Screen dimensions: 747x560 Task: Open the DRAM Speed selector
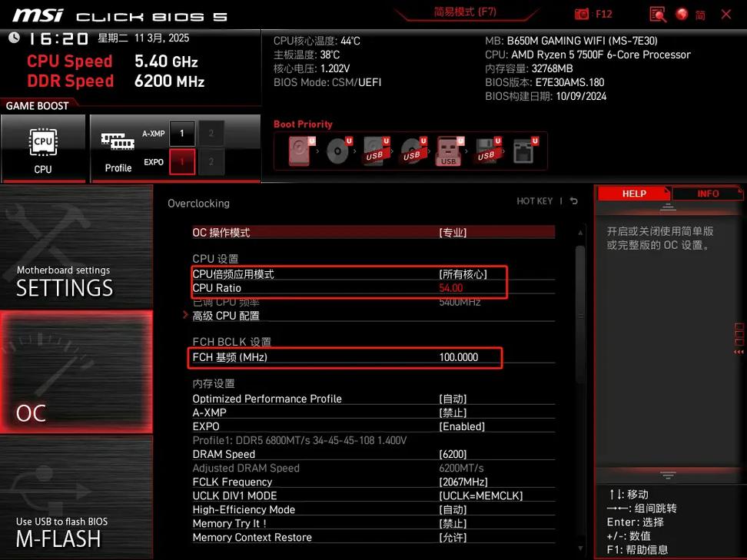[x=453, y=453]
